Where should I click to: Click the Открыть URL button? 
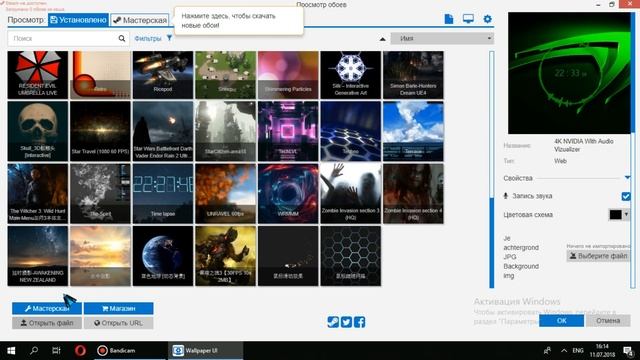(x=118, y=323)
